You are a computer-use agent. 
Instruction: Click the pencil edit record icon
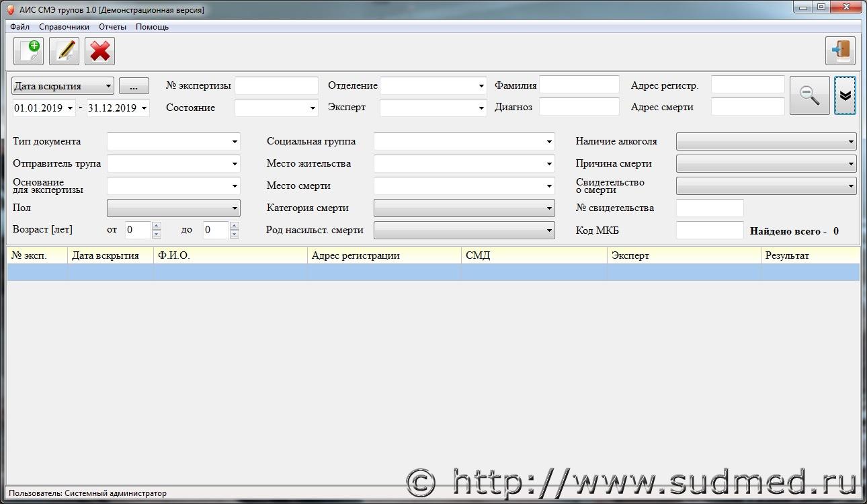tap(64, 51)
